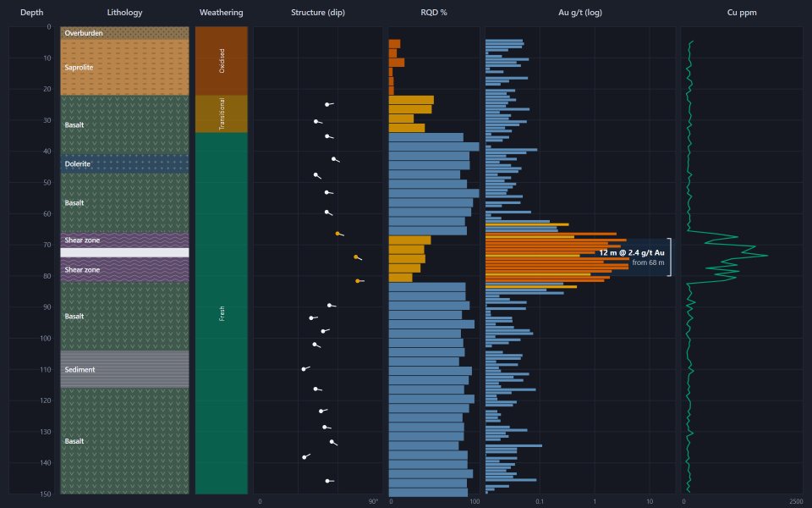The width and height of the screenshot is (812, 508).
Task: Click the Transitional weathering band label
Action: (222, 113)
